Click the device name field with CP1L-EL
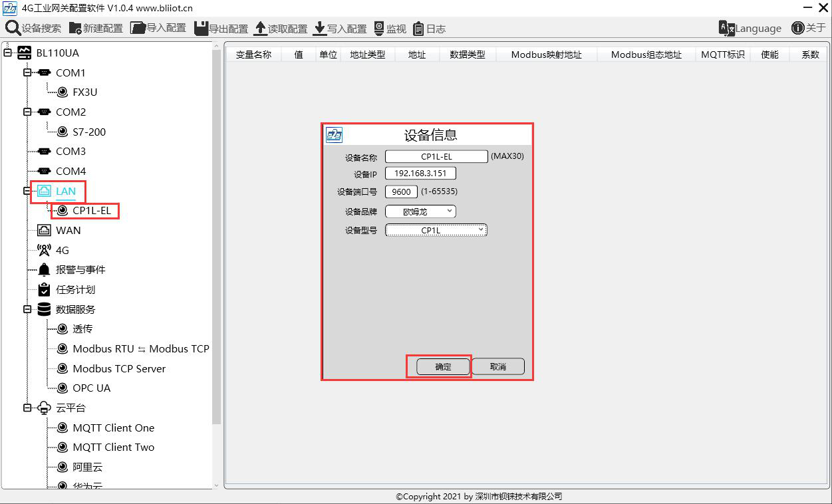832x504 pixels. (436, 157)
